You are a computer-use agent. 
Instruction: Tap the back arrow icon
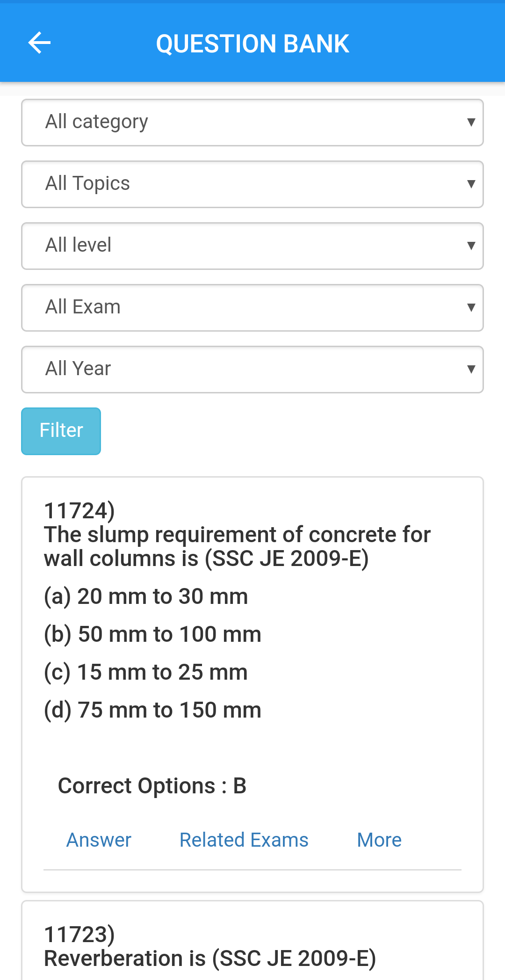click(x=39, y=43)
